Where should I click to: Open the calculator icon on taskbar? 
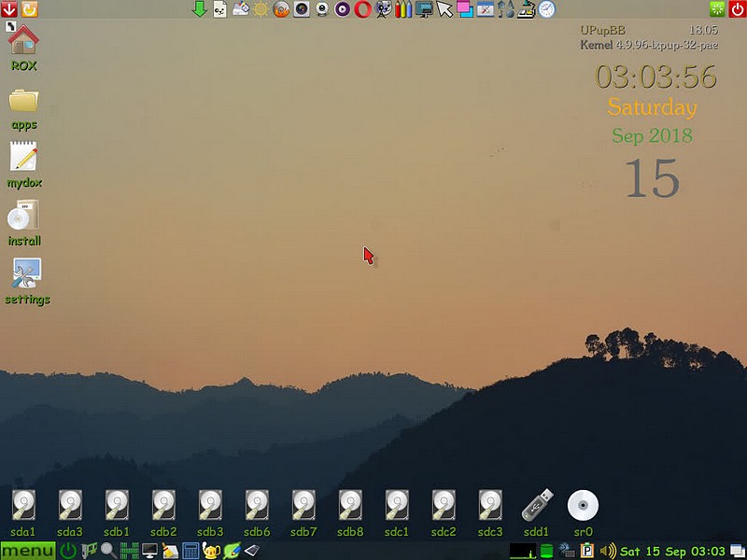[190, 551]
